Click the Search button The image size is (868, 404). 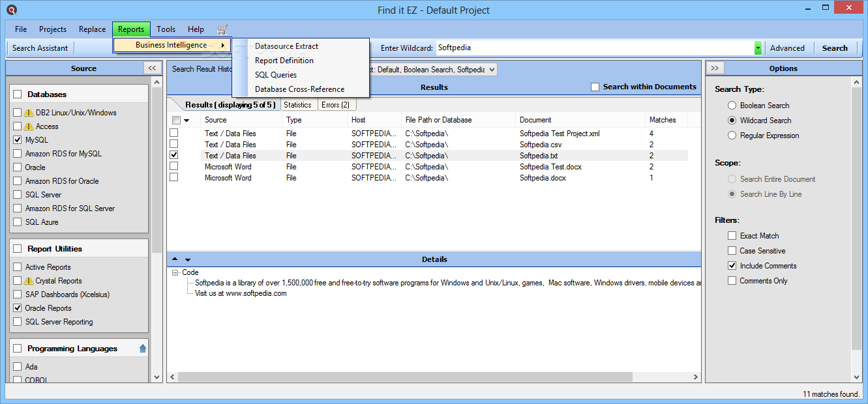tap(835, 48)
